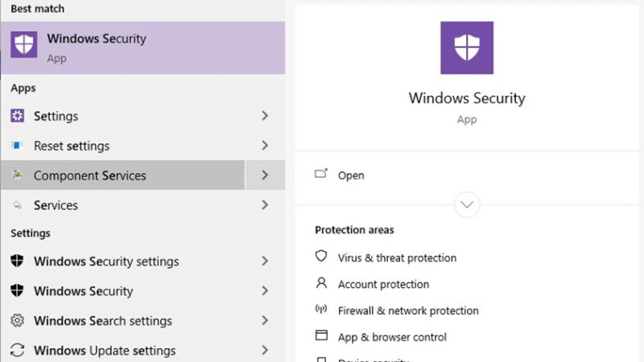Click refresh icon beside Windows Update settings
Screen dimensions: 644x362
point(17,350)
